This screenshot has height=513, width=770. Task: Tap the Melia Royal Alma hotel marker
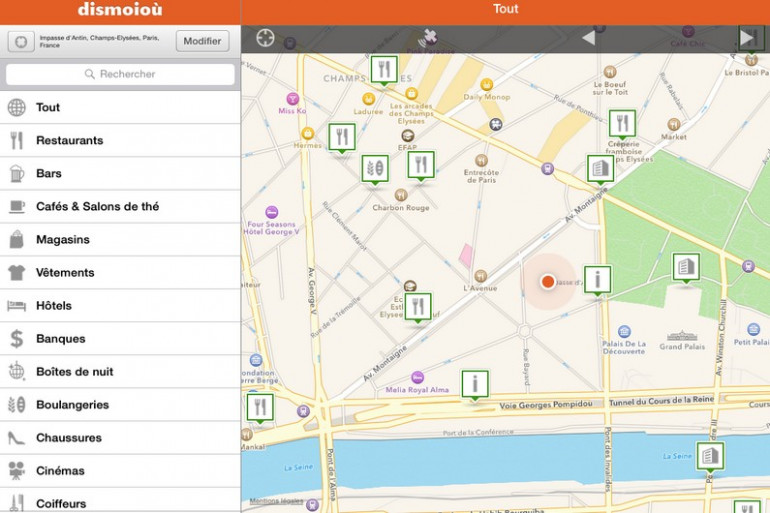pos(417,378)
